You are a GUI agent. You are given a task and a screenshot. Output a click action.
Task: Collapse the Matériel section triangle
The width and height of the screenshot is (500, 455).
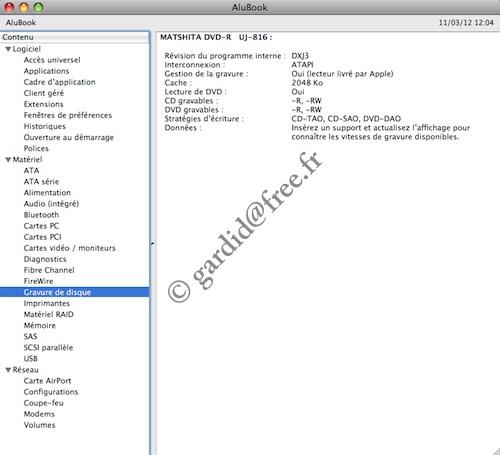pyautogui.click(x=8, y=160)
